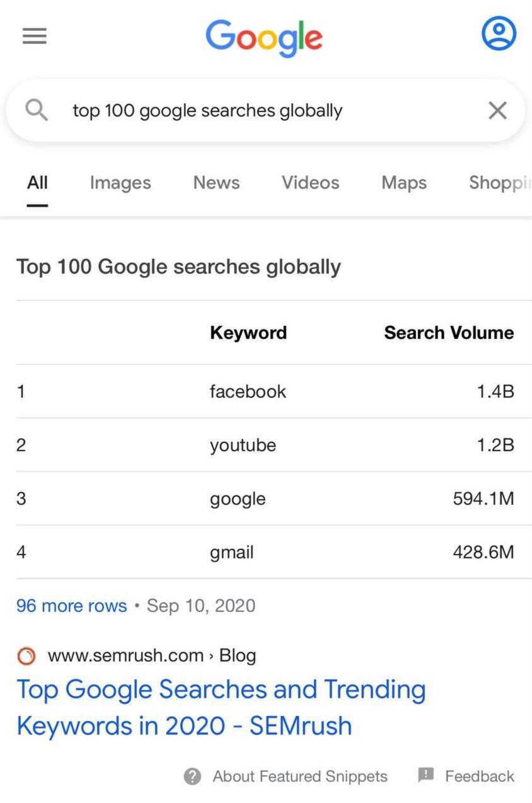Click the About Featured Snippets question mark icon
Viewport: 532px width, 803px height.
pyautogui.click(x=191, y=776)
